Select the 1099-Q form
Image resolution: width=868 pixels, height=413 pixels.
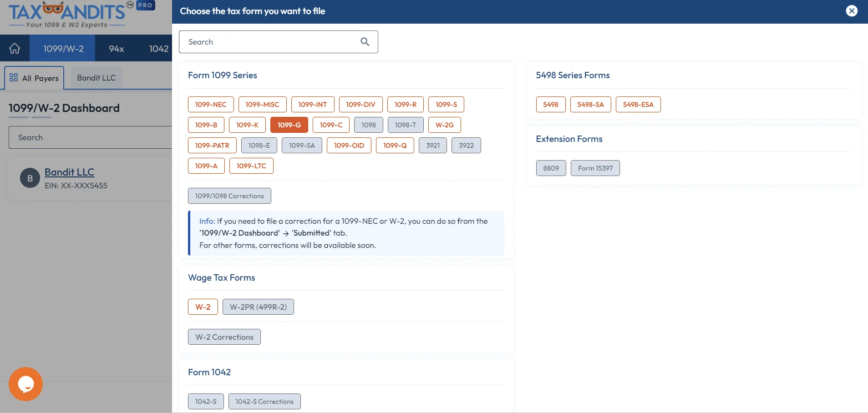[395, 145]
